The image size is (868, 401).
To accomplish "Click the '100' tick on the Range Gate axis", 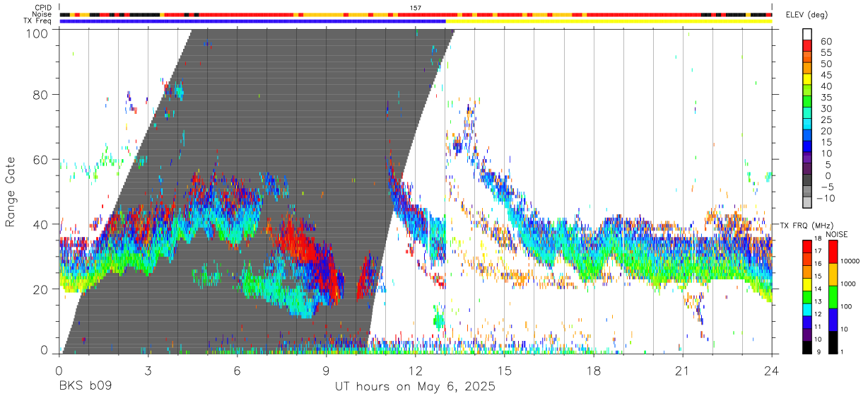I will pyautogui.click(x=39, y=33).
